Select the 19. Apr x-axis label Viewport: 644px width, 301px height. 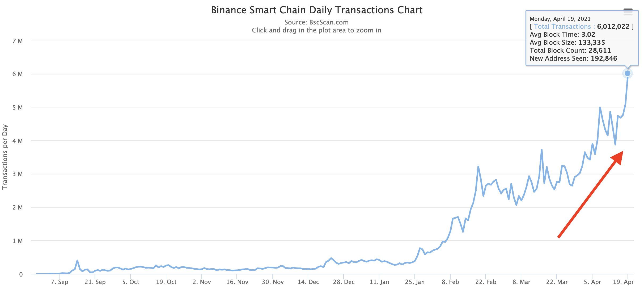623,282
